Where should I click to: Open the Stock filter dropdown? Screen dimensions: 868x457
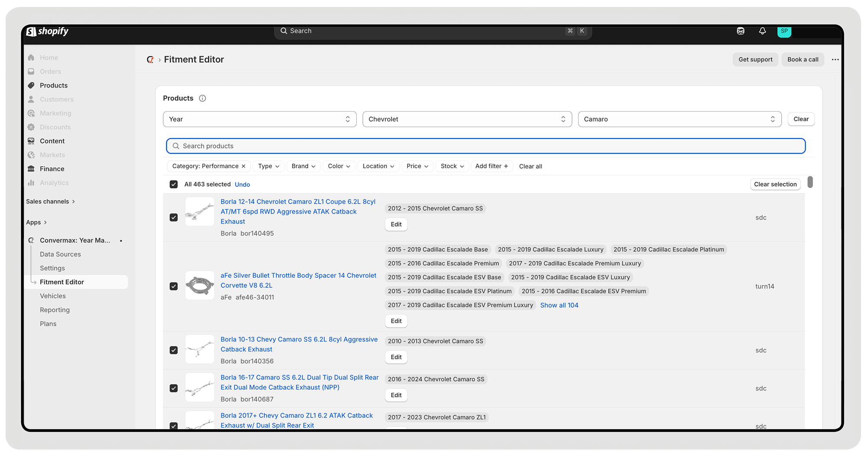pos(452,166)
